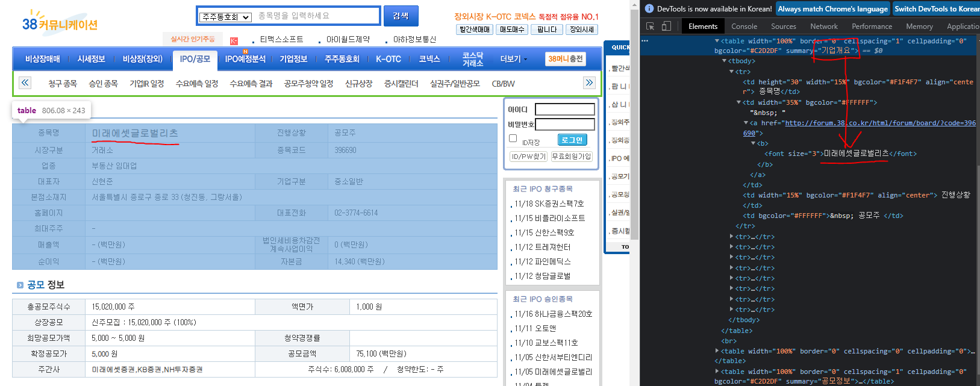This screenshot has height=386, width=980.
Task: Click Always match Chrome's language button
Action: (x=832, y=9)
